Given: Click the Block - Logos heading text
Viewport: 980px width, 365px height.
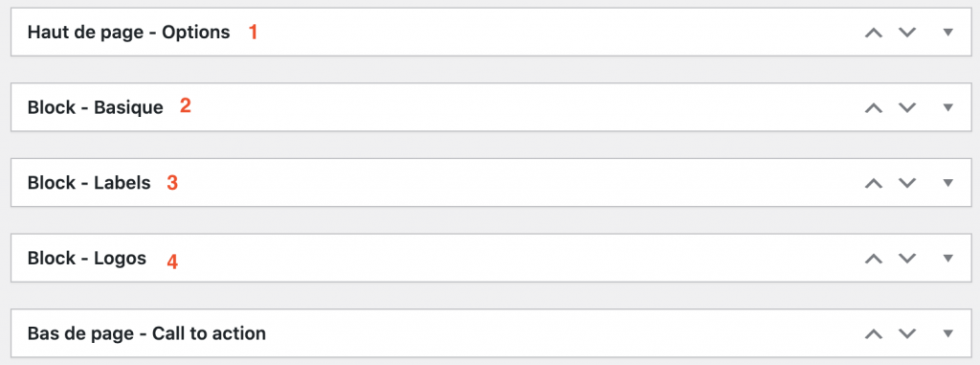Looking at the screenshot, I should (x=87, y=258).
